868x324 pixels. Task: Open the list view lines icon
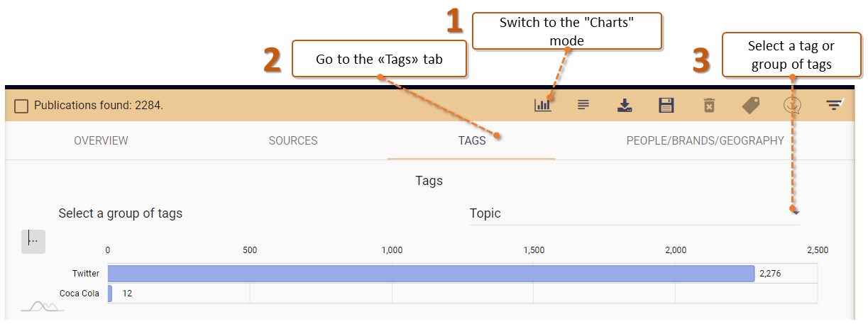point(583,105)
